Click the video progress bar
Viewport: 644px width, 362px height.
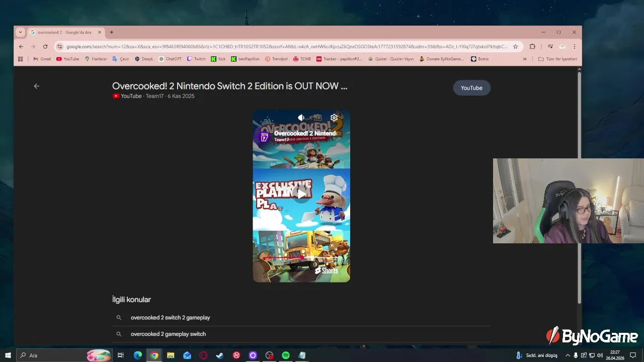(x=301, y=257)
